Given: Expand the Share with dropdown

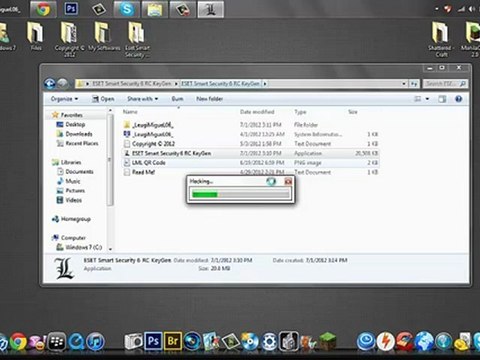Looking at the screenshot, I should (143, 99).
